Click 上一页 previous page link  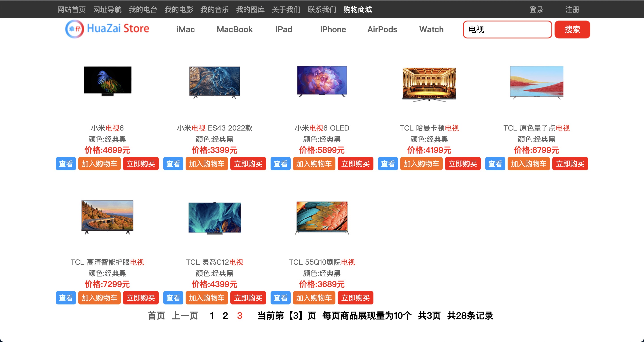185,315
